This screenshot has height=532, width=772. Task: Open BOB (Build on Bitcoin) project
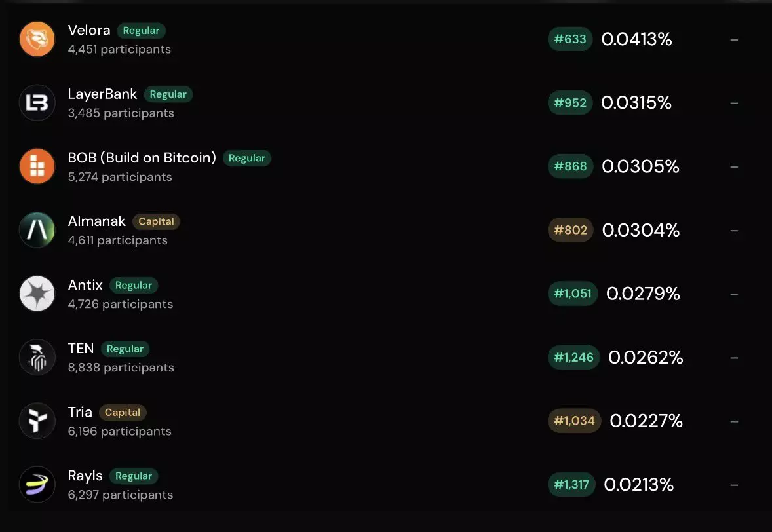pyautogui.click(x=142, y=157)
